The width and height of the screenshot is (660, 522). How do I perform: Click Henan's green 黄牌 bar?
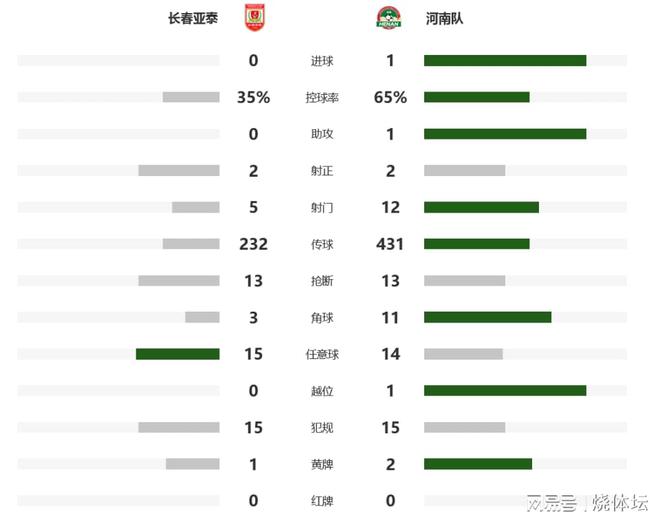pyautogui.click(x=478, y=464)
